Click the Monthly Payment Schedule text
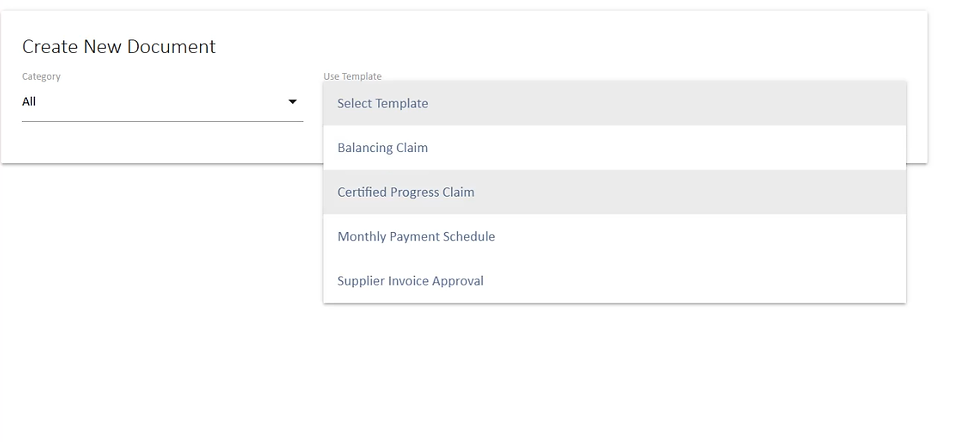This screenshot has height=442, width=980. click(x=416, y=237)
